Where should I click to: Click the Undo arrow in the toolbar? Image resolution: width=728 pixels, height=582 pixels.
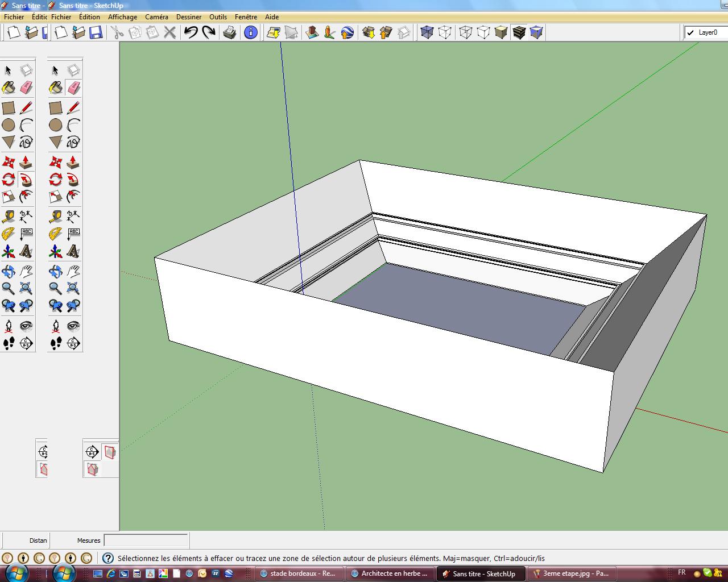(191, 32)
